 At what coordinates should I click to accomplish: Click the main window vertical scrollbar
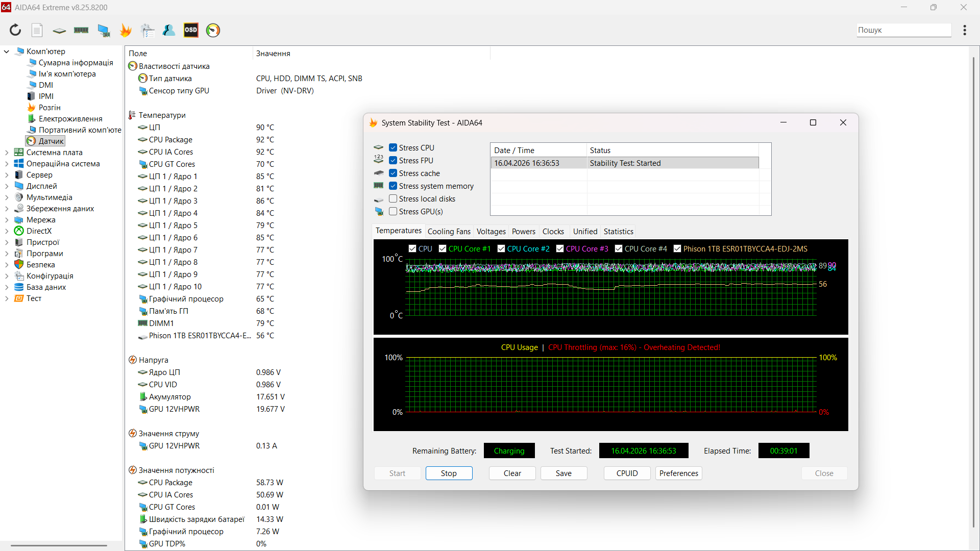pos(973,291)
